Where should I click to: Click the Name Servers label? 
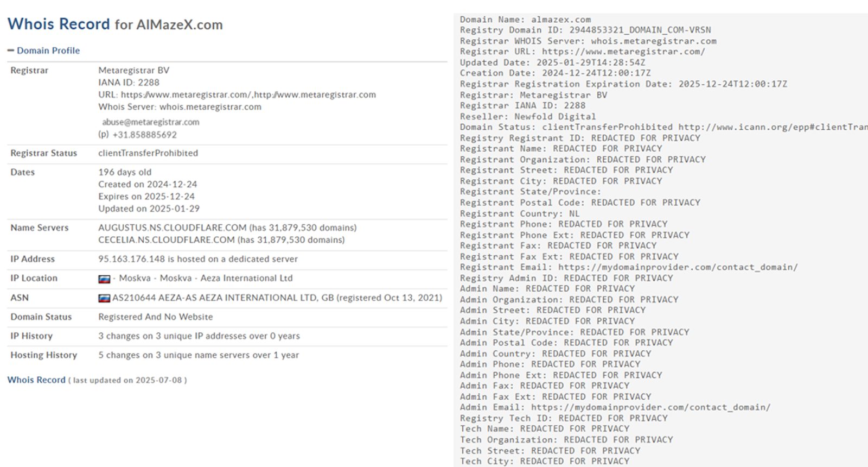[40, 228]
